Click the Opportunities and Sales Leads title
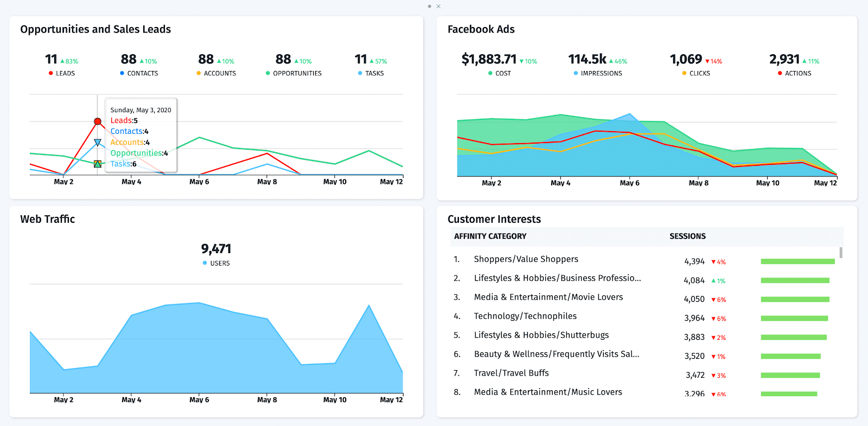This screenshot has width=868, height=426. [x=95, y=29]
